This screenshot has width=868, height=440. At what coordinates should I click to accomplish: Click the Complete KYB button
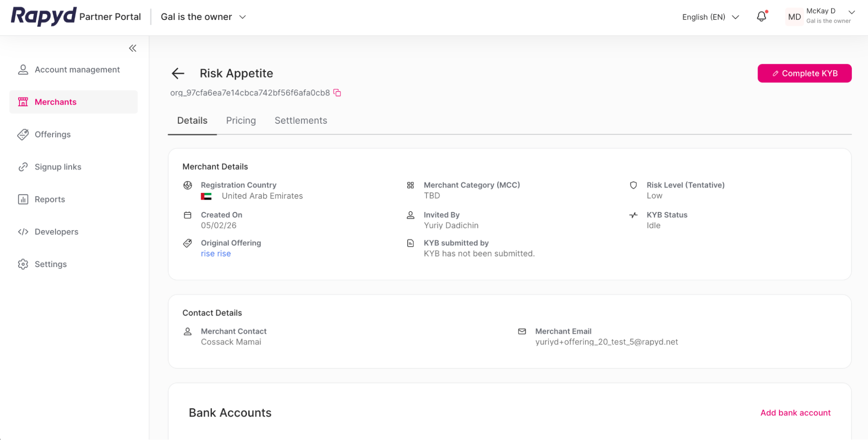(x=804, y=73)
